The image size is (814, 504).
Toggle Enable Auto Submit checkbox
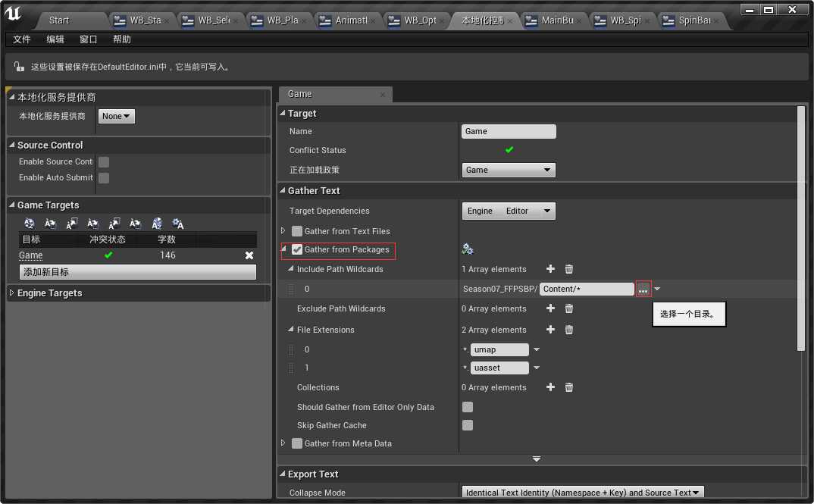pyautogui.click(x=104, y=178)
